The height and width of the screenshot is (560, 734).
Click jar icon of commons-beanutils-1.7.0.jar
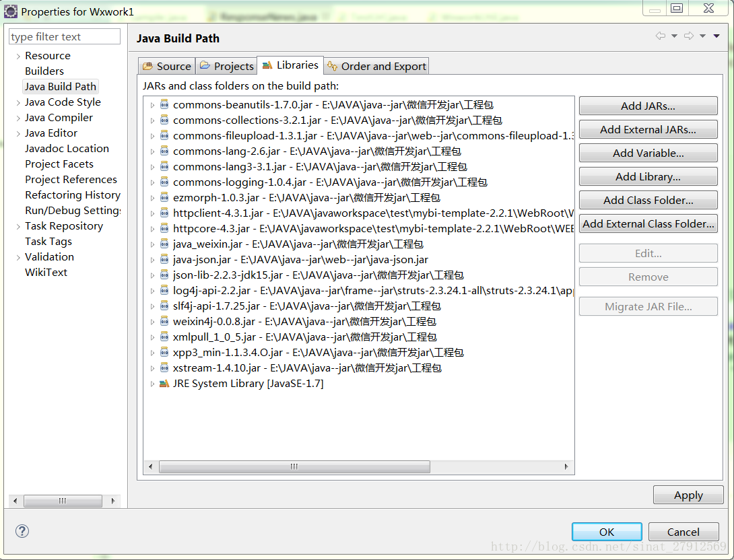pos(164,104)
